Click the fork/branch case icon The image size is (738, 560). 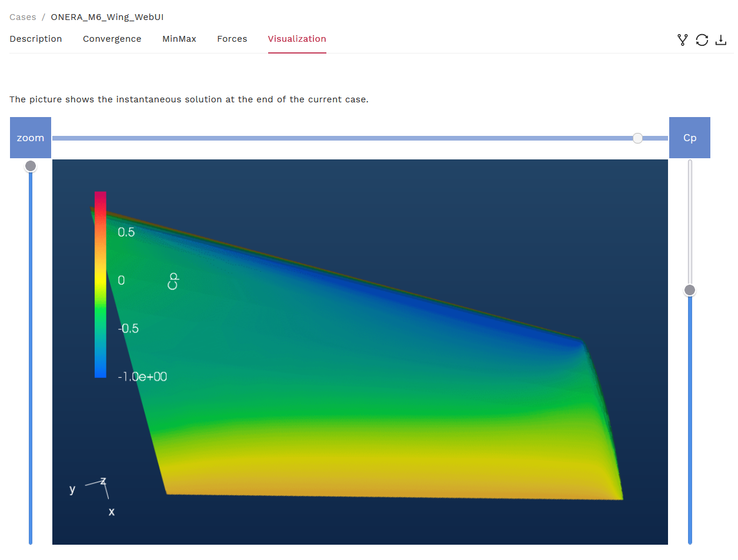click(x=682, y=40)
